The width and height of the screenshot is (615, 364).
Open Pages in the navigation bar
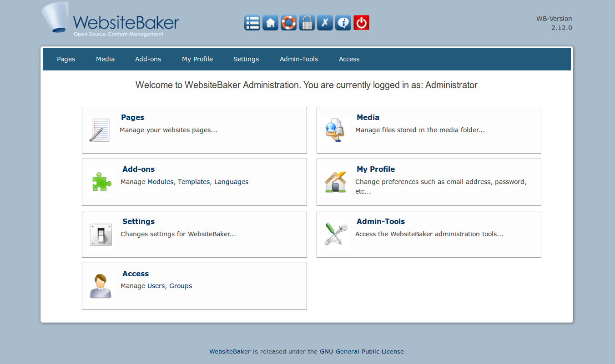click(x=66, y=59)
